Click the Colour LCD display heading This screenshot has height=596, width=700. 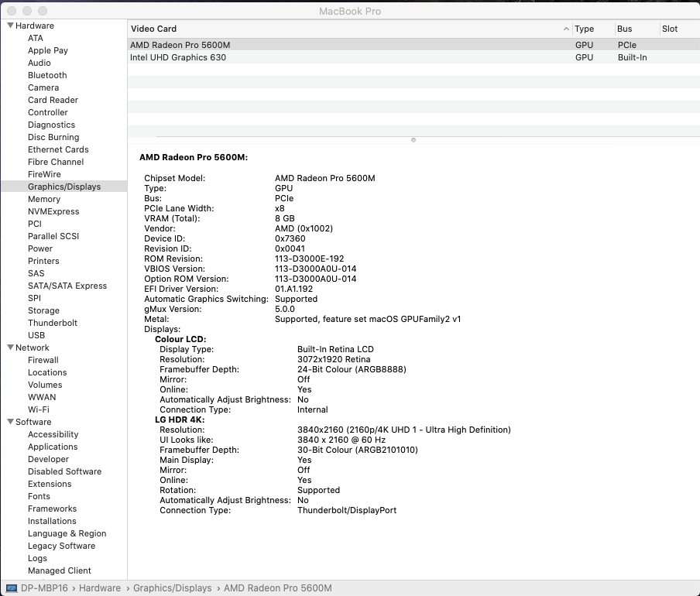pos(180,339)
